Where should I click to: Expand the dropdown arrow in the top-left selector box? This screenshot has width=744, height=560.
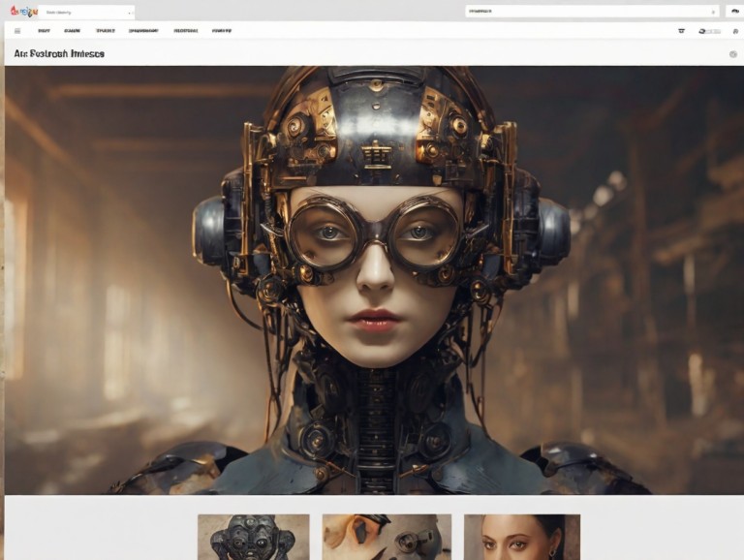point(128,13)
